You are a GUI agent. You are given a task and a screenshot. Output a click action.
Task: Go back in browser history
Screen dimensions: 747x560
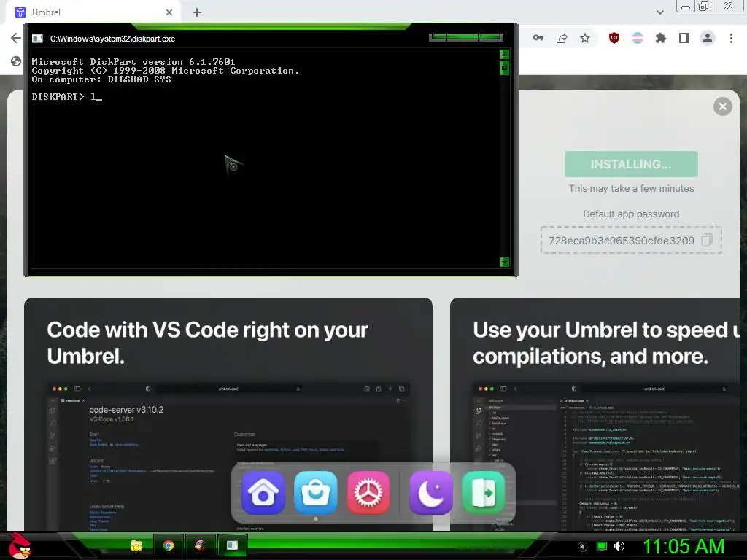pyautogui.click(x=16, y=38)
